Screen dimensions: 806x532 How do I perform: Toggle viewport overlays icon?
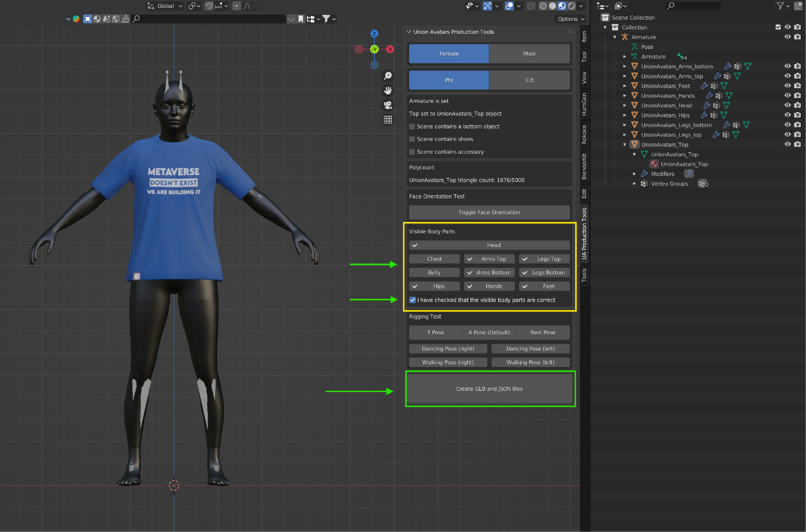coord(509,6)
